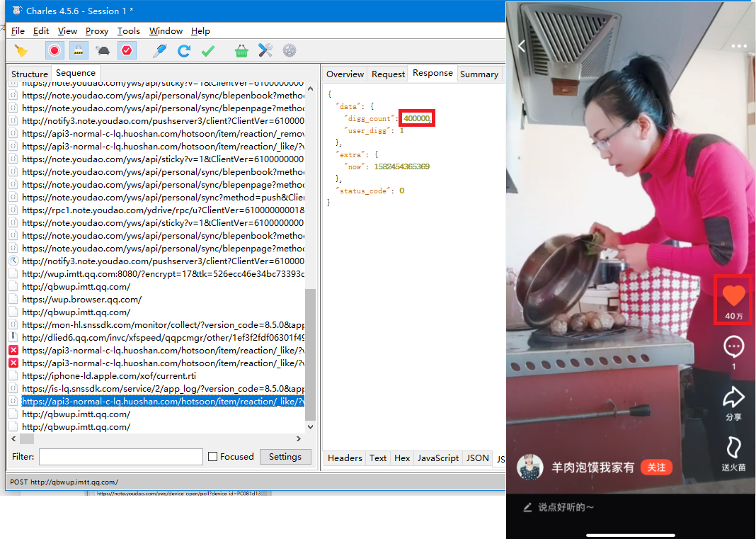
Task: Select the JSON view tab
Action: coord(477,458)
